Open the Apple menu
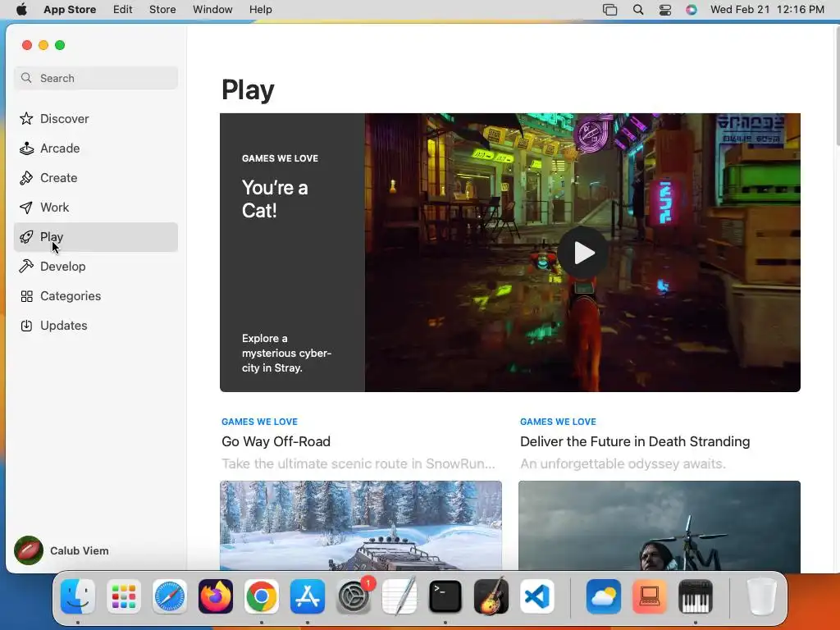 click(21, 10)
